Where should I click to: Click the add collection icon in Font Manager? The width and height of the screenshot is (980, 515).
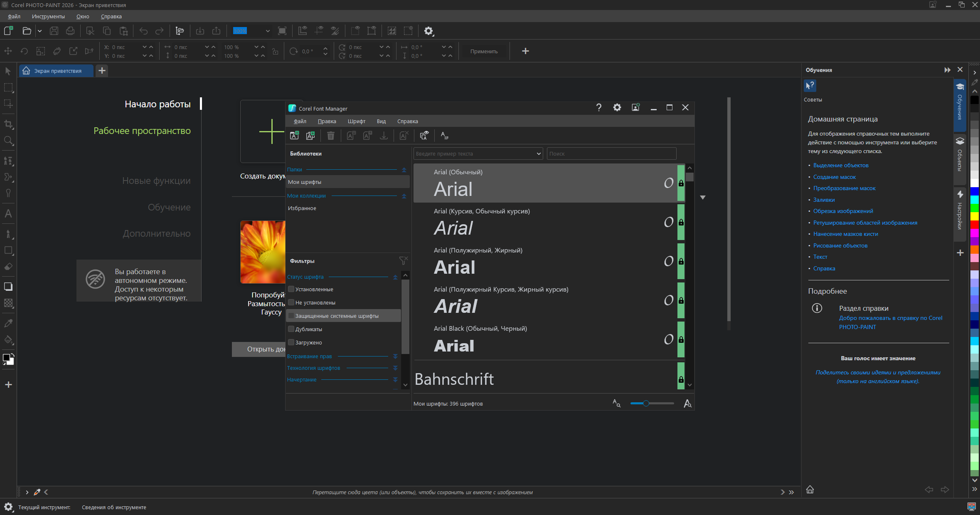click(x=310, y=136)
